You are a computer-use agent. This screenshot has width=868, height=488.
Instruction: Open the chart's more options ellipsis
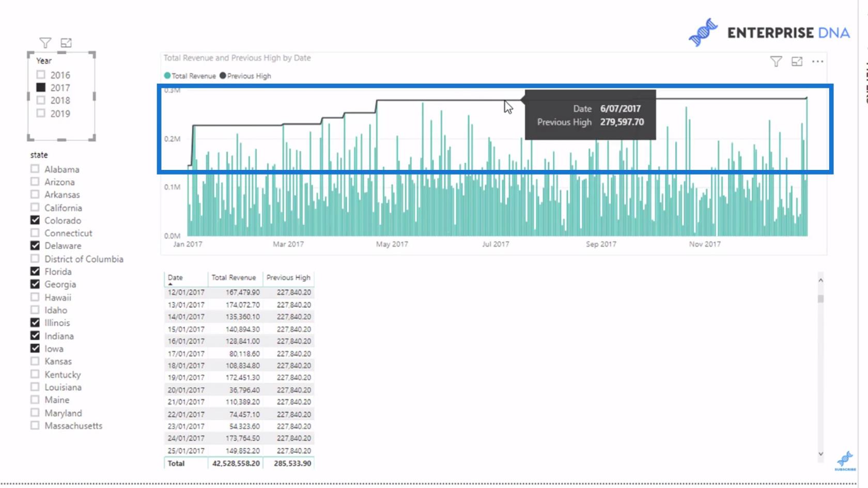tap(817, 61)
